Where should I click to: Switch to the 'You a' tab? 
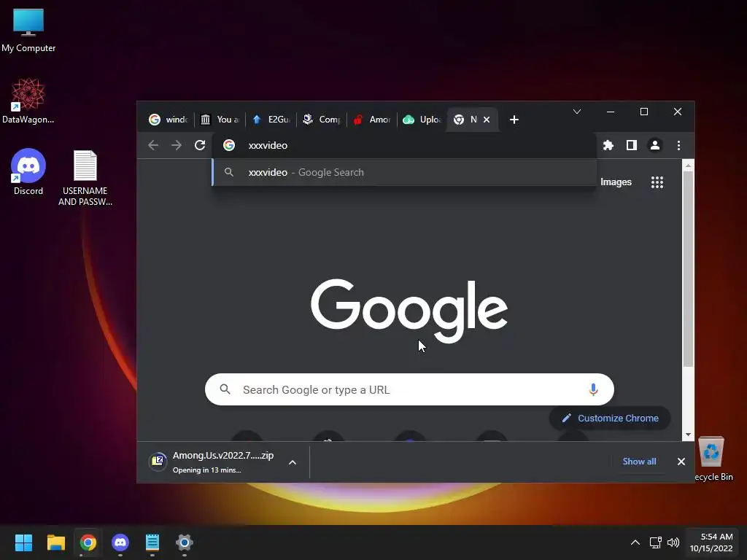click(220, 120)
